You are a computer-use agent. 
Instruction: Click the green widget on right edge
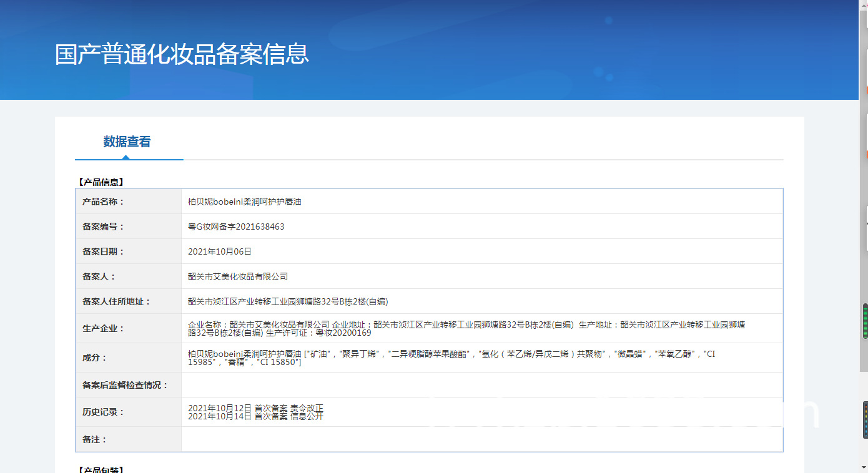865,321
